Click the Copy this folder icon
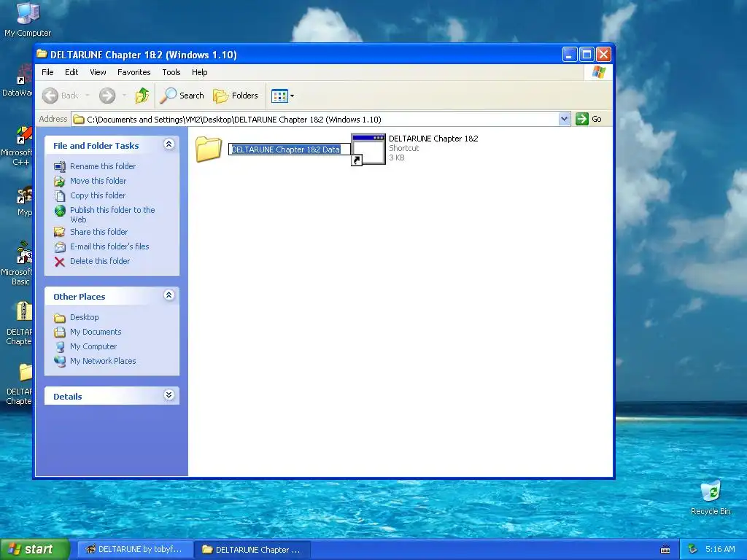Viewport: 747px width, 560px height. coord(60,195)
